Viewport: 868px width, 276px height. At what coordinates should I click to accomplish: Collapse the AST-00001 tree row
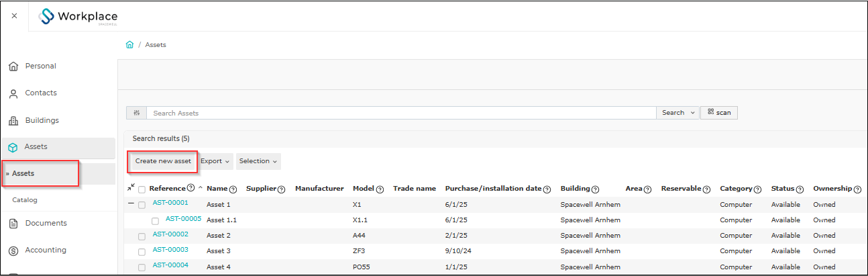click(131, 203)
